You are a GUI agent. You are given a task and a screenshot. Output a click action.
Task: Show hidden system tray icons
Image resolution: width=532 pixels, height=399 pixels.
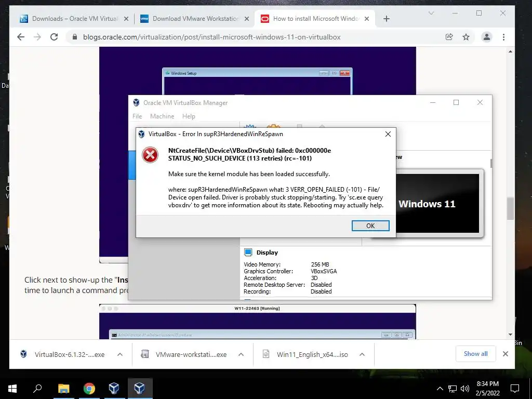point(440,389)
